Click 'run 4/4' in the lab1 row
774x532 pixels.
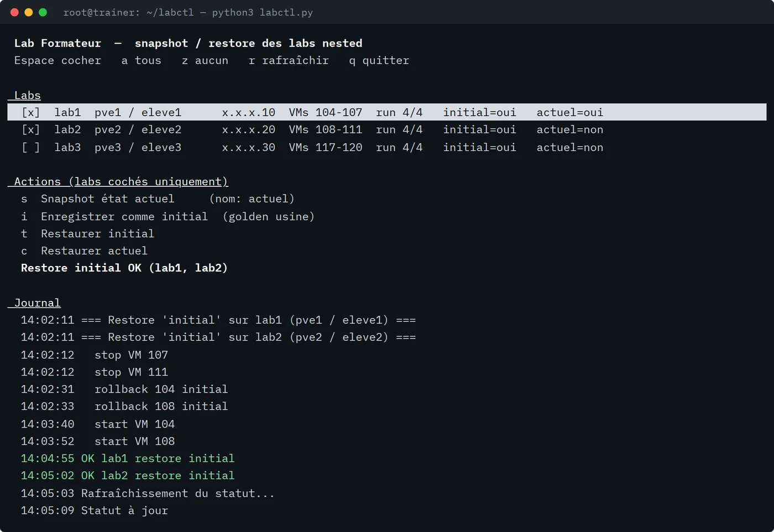(399, 112)
